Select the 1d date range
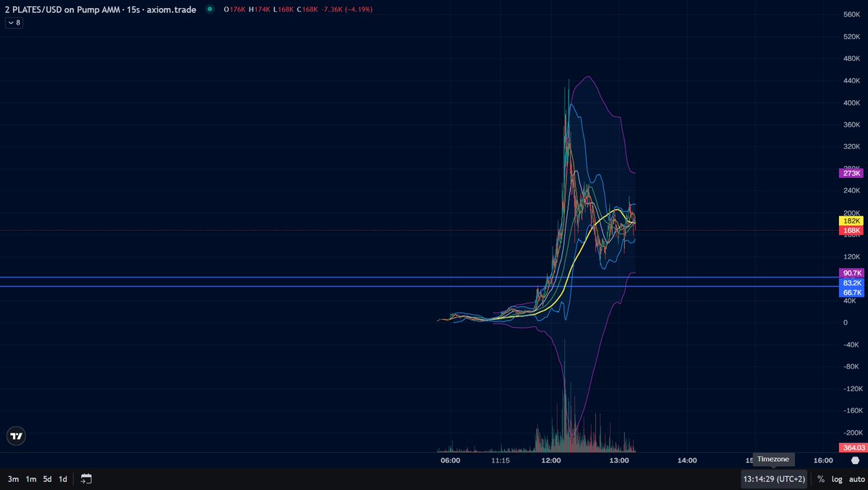 point(63,478)
